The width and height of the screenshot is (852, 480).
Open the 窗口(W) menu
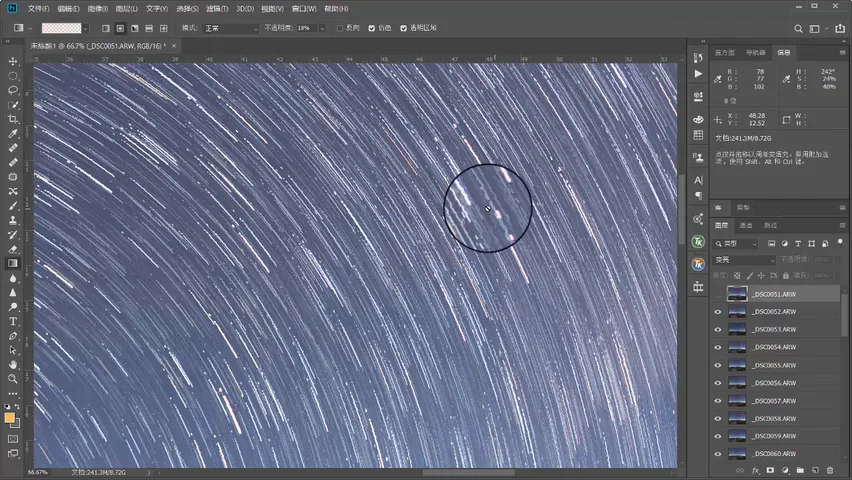point(304,9)
